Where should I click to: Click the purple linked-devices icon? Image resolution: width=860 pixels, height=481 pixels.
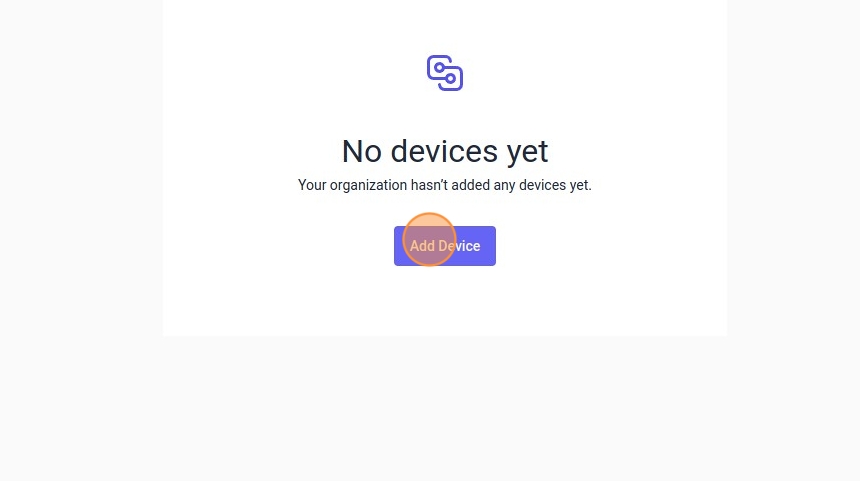click(x=445, y=73)
